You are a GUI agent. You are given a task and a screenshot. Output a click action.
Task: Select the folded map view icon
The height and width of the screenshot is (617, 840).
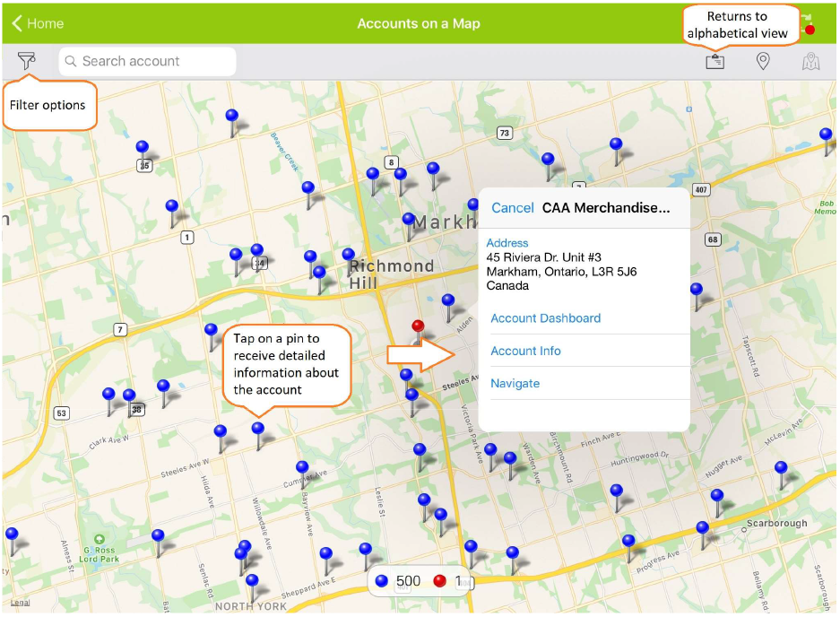tap(811, 61)
